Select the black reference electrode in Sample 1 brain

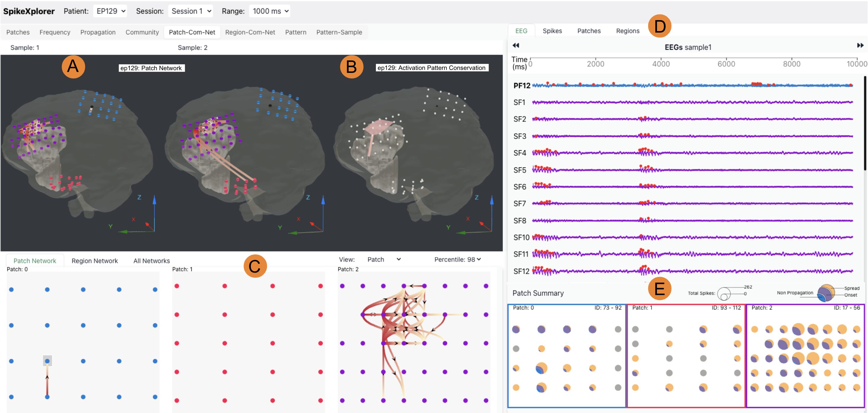[91, 107]
